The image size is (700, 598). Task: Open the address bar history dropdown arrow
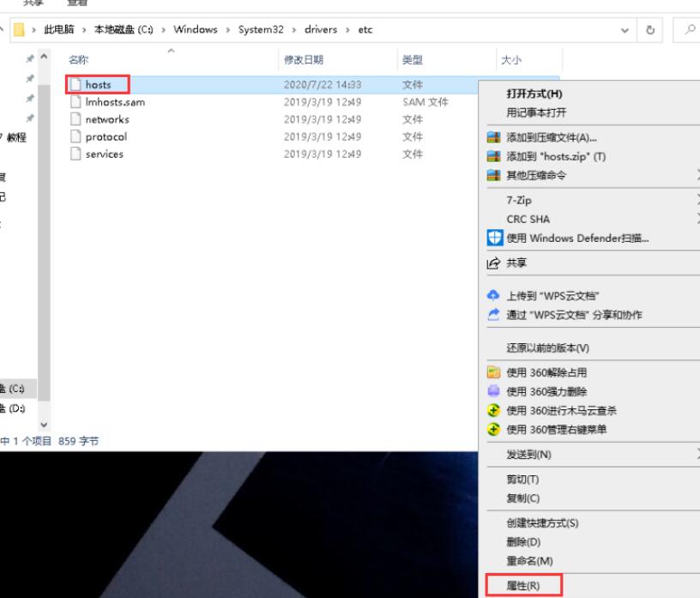coord(625,30)
